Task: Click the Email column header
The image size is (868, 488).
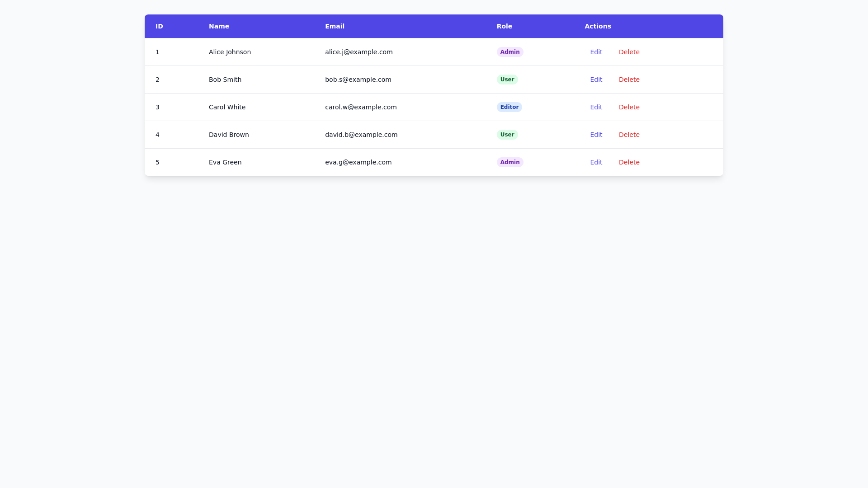Action: [x=335, y=26]
